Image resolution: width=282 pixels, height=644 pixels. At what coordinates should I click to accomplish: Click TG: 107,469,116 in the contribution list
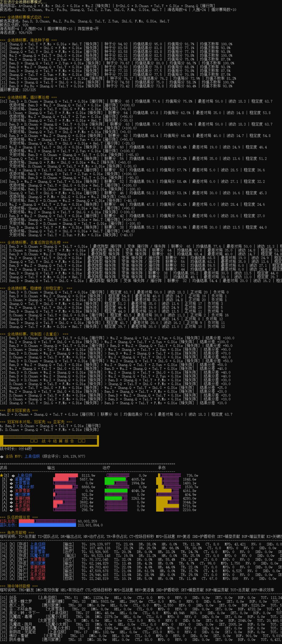[96, 548]
